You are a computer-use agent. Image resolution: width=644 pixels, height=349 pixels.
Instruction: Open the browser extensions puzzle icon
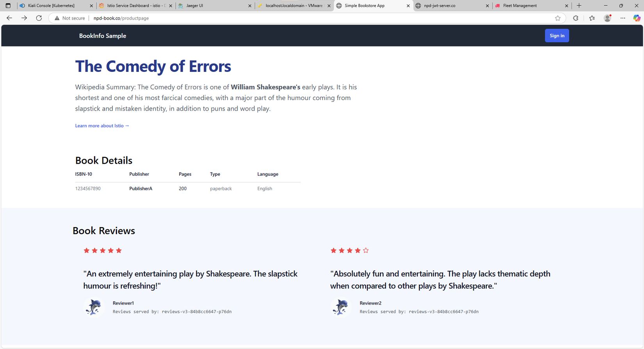click(576, 18)
